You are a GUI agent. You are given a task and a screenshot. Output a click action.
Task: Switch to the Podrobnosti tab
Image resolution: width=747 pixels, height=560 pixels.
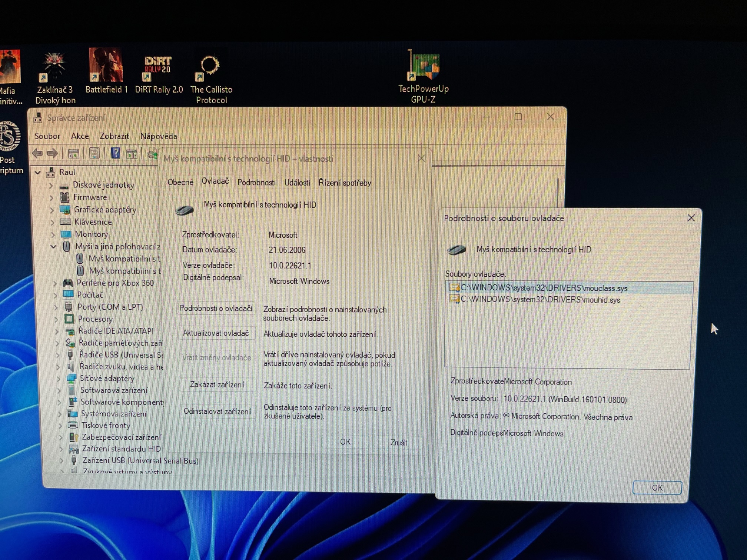(256, 183)
